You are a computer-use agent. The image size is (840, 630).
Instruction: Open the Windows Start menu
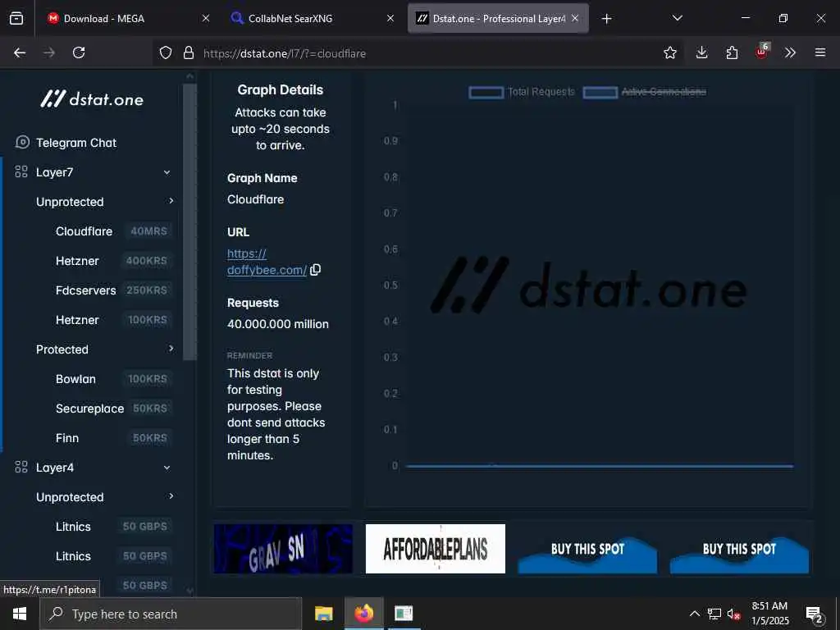20,614
